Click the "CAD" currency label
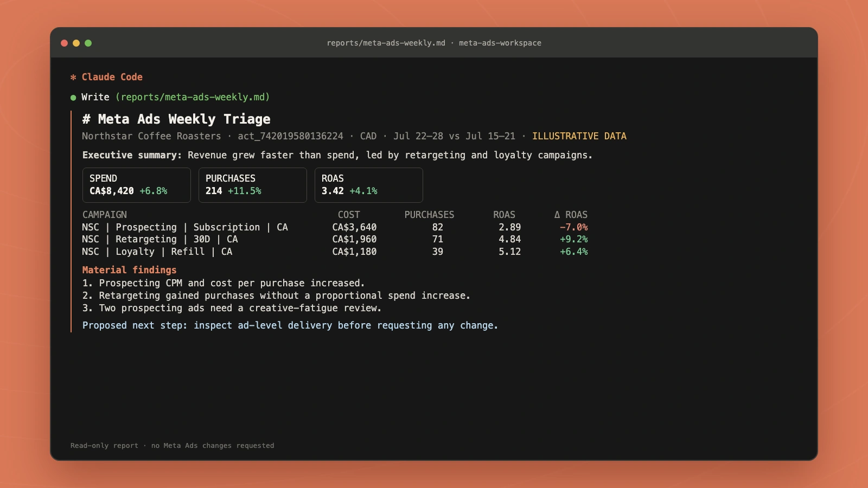This screenshot has width=868, height=488. tap(368, 136)
